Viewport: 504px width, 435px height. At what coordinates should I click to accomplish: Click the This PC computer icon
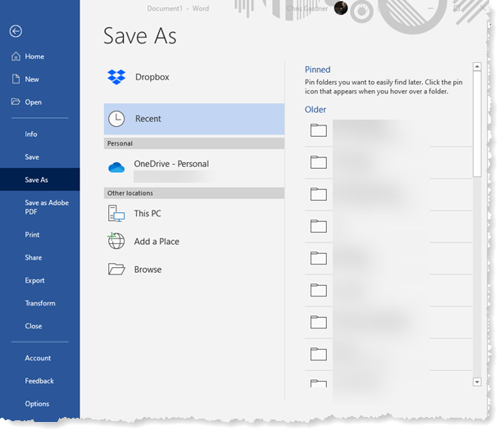pyautogui.click(x=116, y=214)
